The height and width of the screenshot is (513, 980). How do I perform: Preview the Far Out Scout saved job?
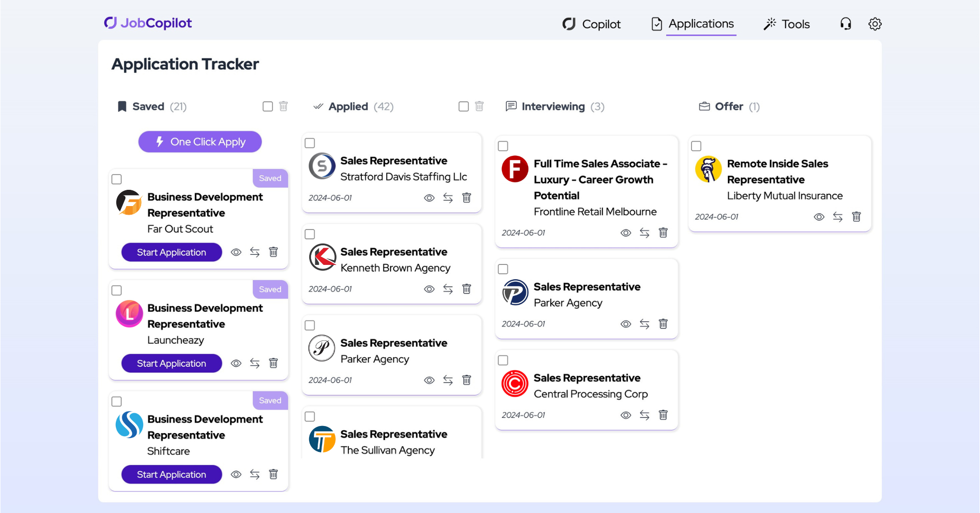tap(236, 252)
